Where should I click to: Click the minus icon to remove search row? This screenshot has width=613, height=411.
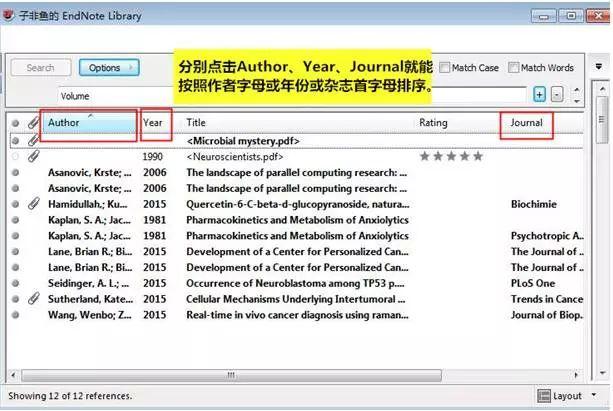557,95
